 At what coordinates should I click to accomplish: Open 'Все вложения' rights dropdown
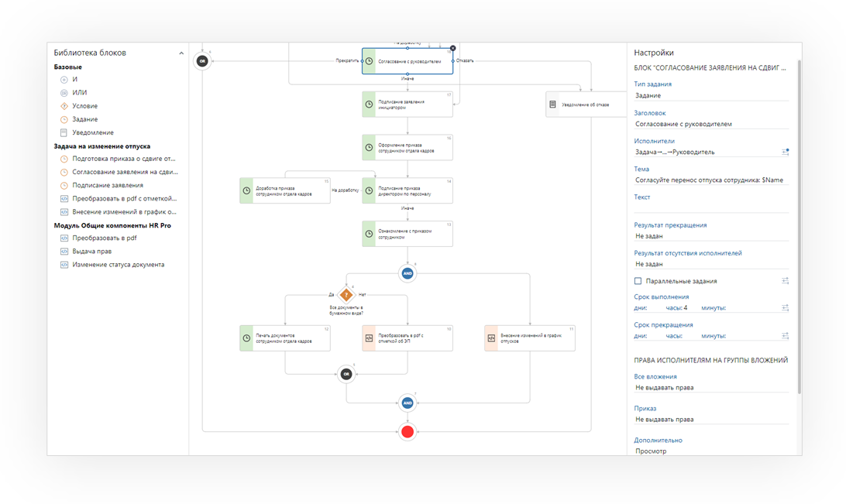tap(710, 387)
